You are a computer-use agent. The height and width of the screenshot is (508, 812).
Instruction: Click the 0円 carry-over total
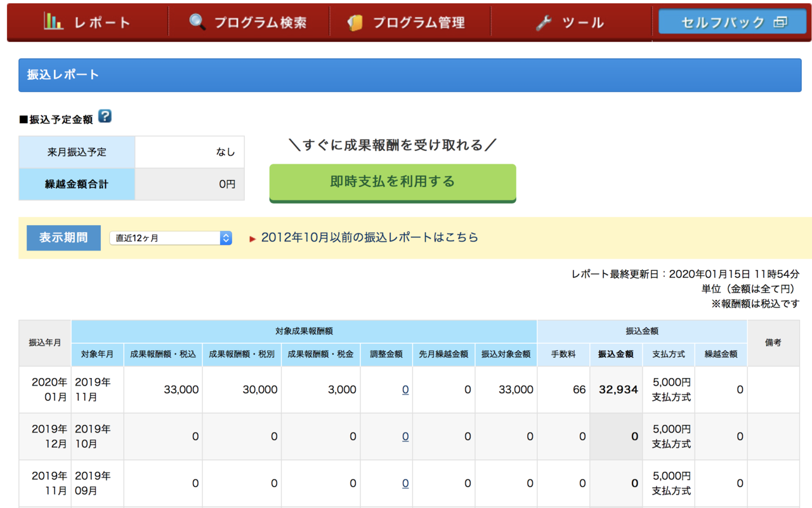(x=227, y=184)
